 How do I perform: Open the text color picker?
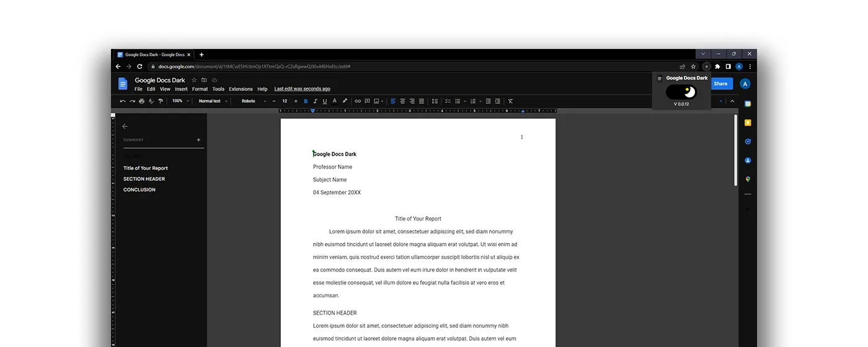pyautogui.click(x=335, y=101)
